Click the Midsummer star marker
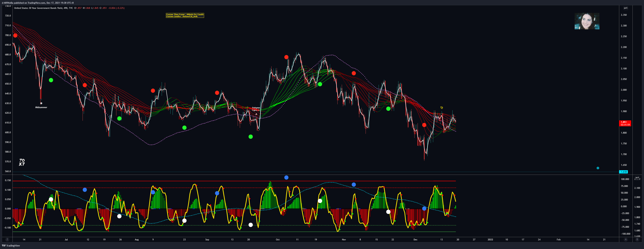 click(x=41, y=103)
